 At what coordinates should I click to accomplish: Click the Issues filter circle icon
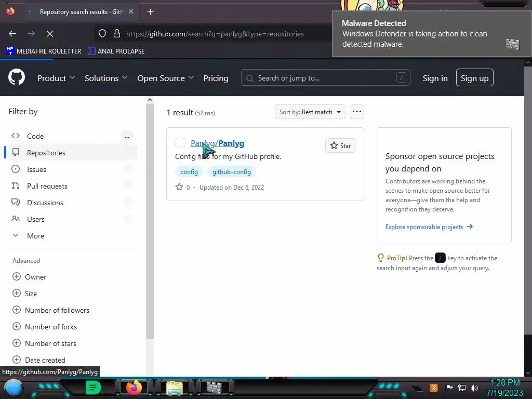(16, 169)
